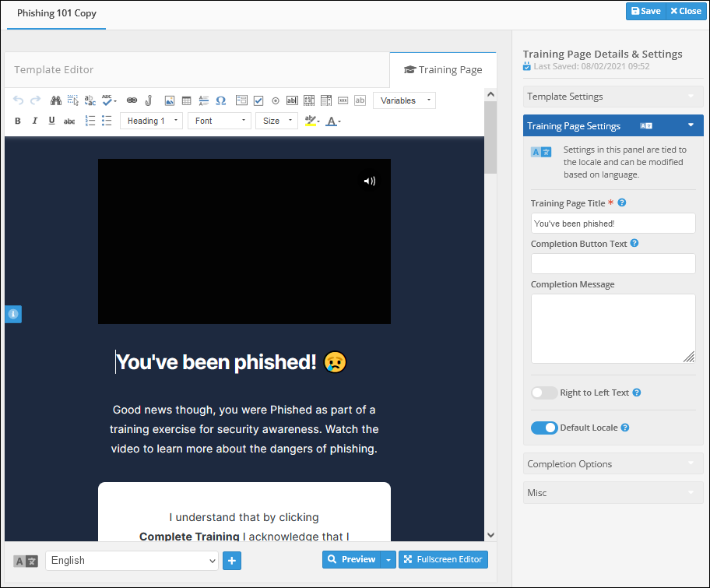
Task: Click the Insert Image icon
Action: tap(169, 100)
